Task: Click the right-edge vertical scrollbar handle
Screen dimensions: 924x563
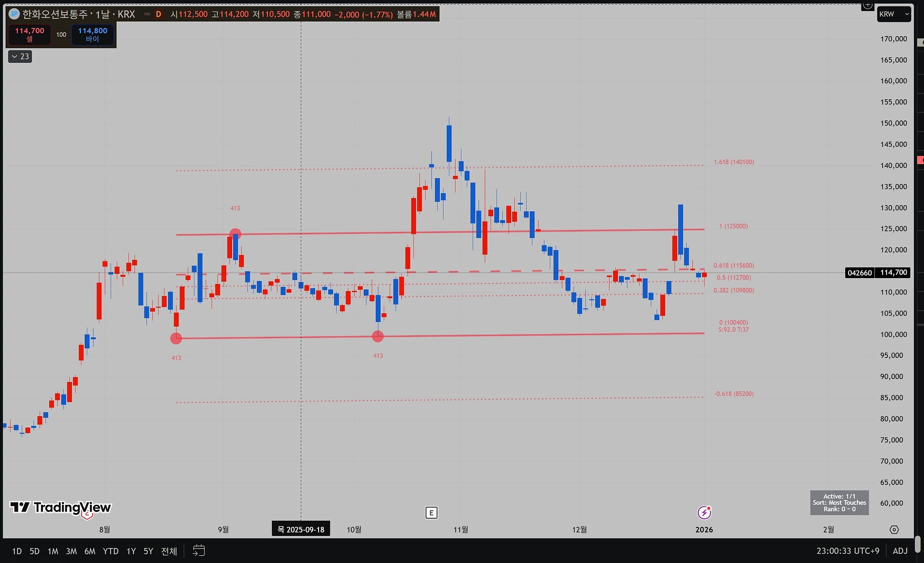Action: click(x=918, y=544)
